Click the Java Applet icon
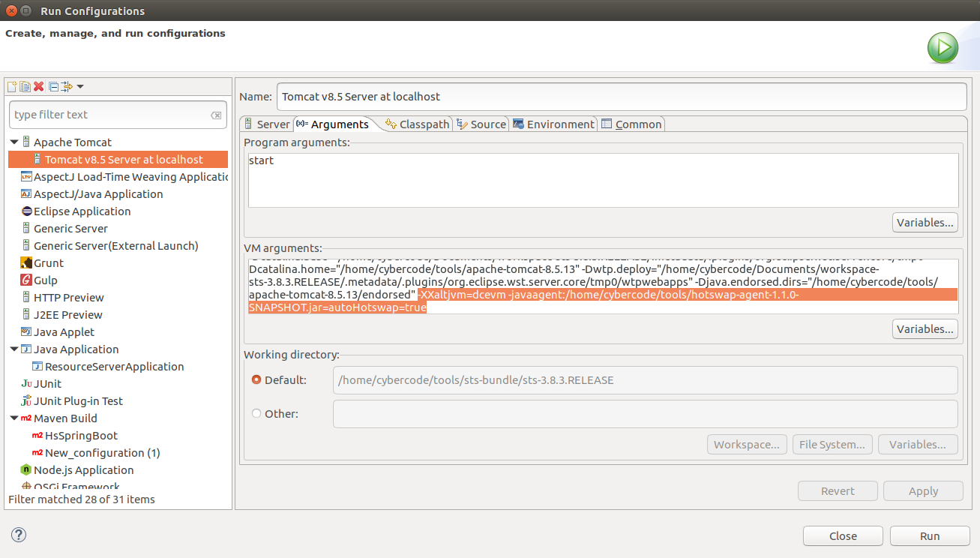The width and height of the screenshot is (980, 558). tap(27, 332)
